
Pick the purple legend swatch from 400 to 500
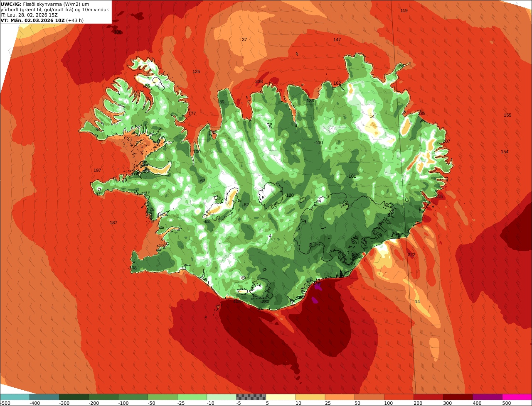[x=487, y=397]
